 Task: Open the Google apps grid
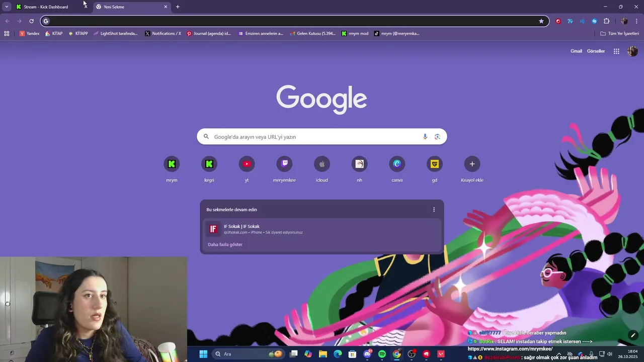tap(616, 51)
